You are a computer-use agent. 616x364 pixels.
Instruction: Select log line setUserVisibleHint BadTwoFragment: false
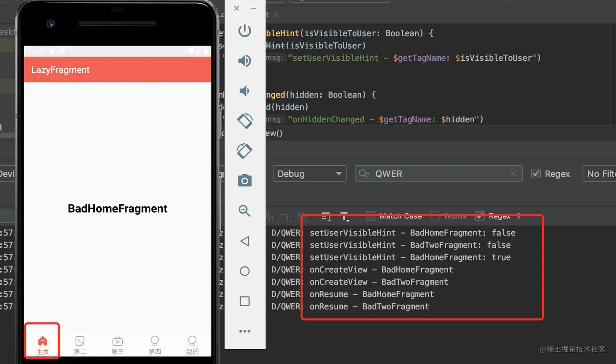(x=410, y=245)
